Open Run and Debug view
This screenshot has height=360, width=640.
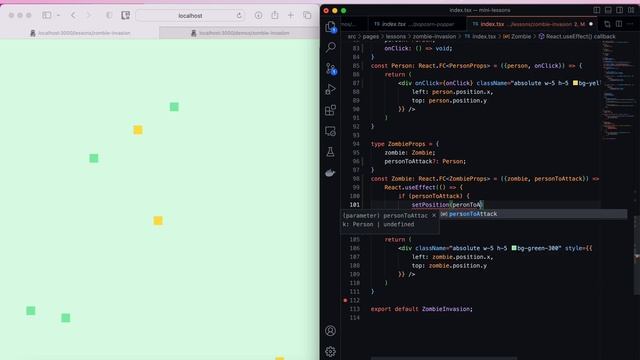point(331,89)
